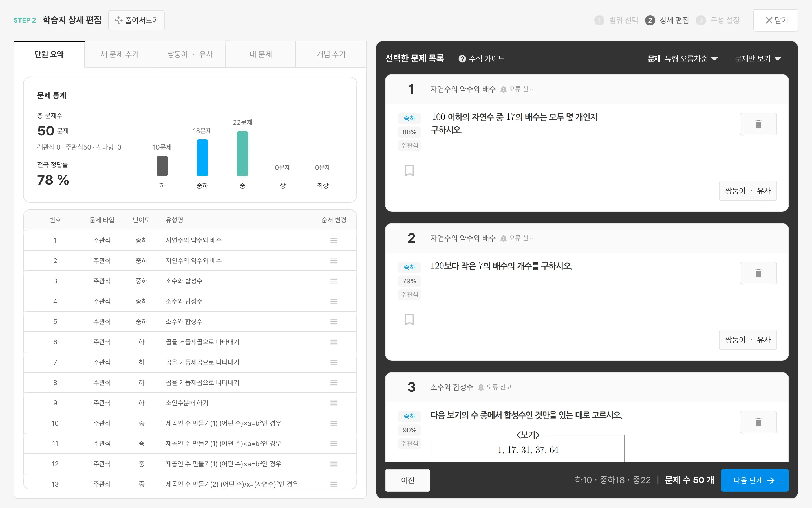Switch to the 개념 추가 tab
812x508 pixels.
click(x=331, y=54)
